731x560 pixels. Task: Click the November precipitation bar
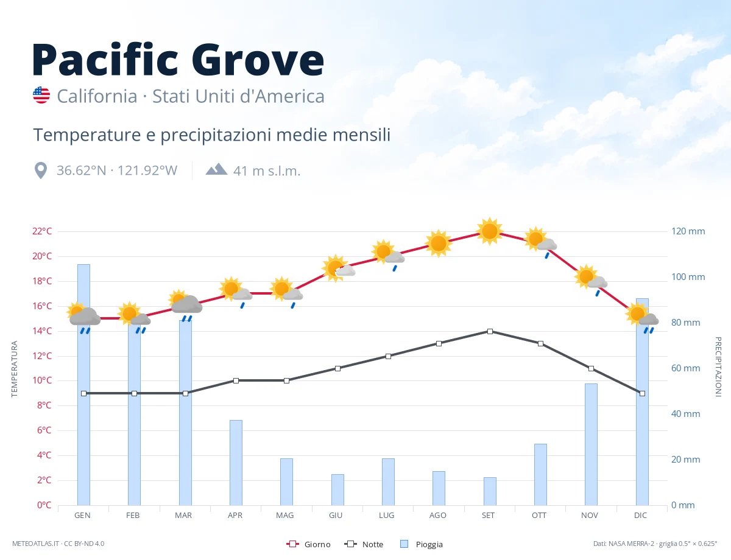coord(591,444)
